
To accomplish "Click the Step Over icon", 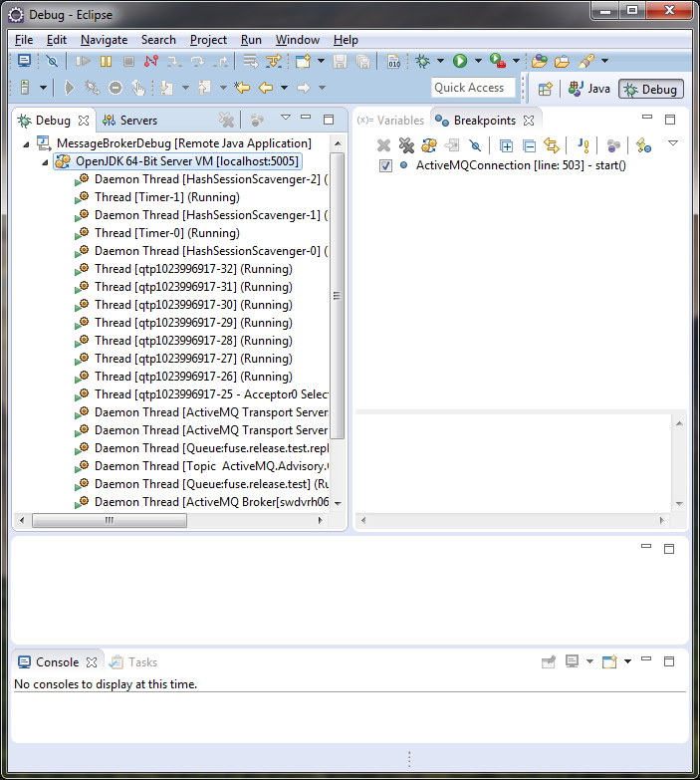I will [197, 61].
